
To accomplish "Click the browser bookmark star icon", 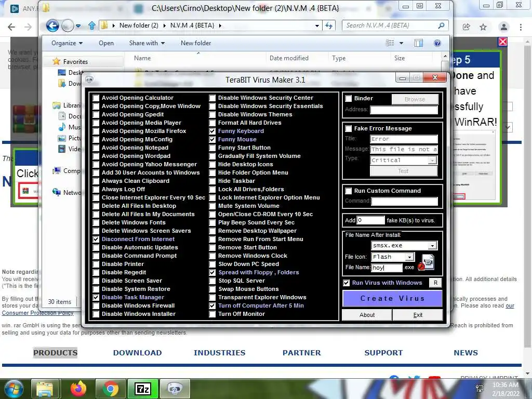I will 483,27.
